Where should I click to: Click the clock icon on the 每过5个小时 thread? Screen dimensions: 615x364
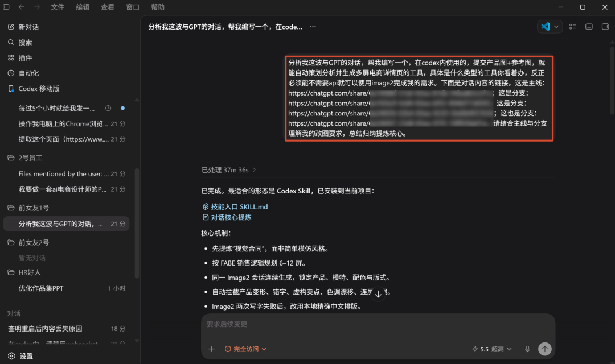point(108,108)
